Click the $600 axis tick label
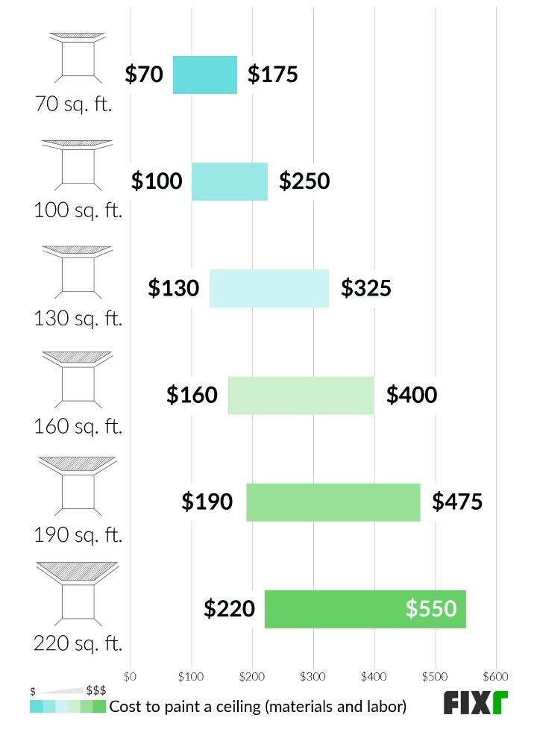 pyautogui.click(x=494, y=677)
